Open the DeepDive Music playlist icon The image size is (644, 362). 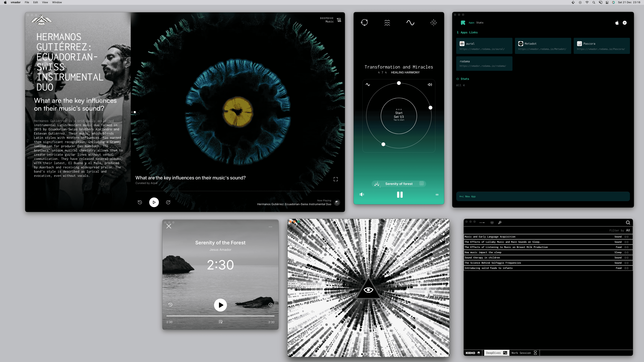(x=339, y=20)
